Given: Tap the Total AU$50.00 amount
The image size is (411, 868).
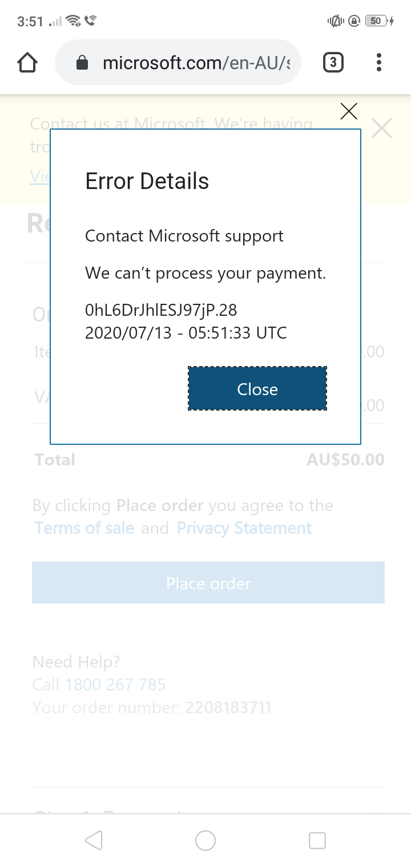Looking at the screenshot, I should tap(345, 460).
